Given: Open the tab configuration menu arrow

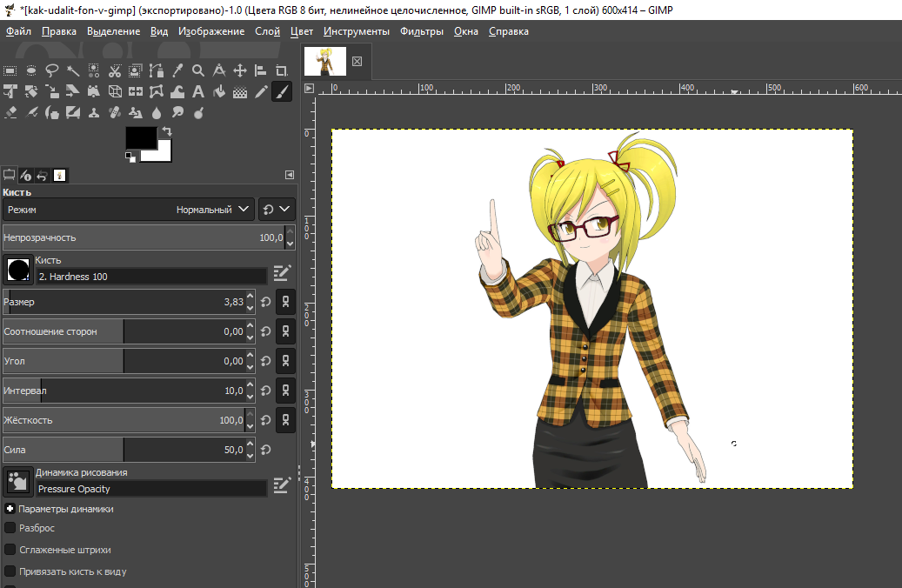Looking at the screenshot, I should click(290, 175).
